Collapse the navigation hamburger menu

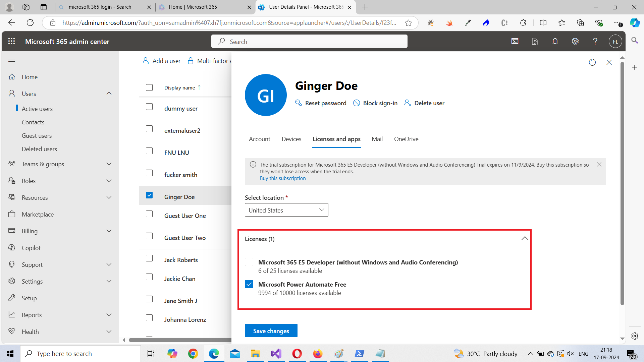[x=12, y=60]
